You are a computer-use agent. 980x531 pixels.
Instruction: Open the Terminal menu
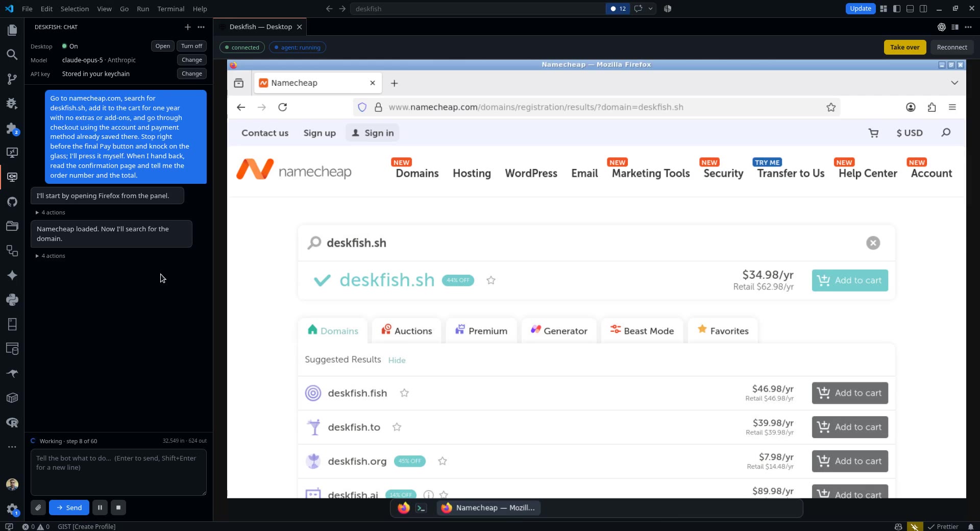click(x=170, y=9)
